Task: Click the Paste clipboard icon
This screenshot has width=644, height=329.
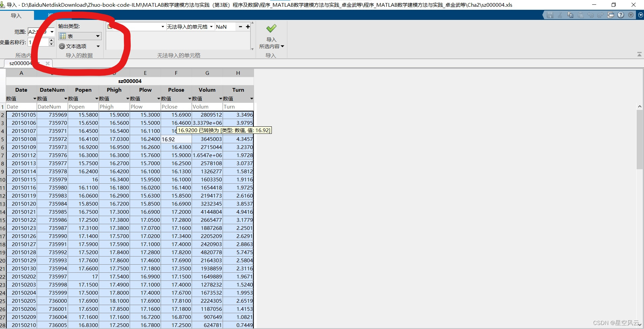Action: pyautogui.click(x=580, y=15)
